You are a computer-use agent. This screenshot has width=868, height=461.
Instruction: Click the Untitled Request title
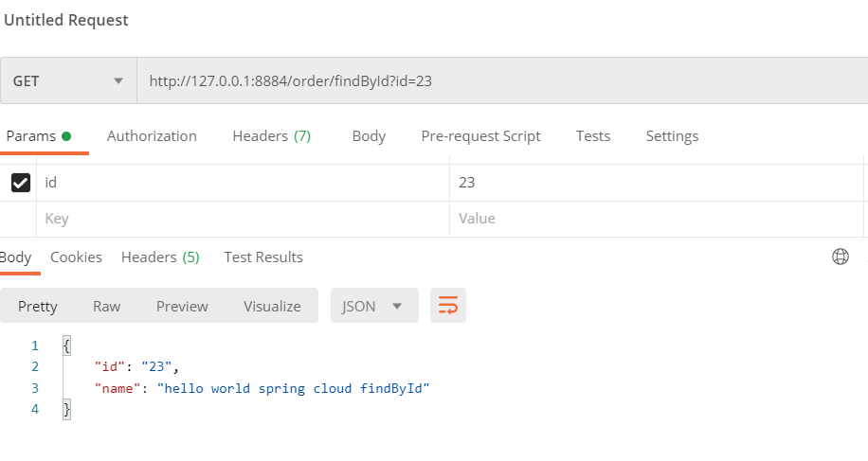[x=66, y=20]
